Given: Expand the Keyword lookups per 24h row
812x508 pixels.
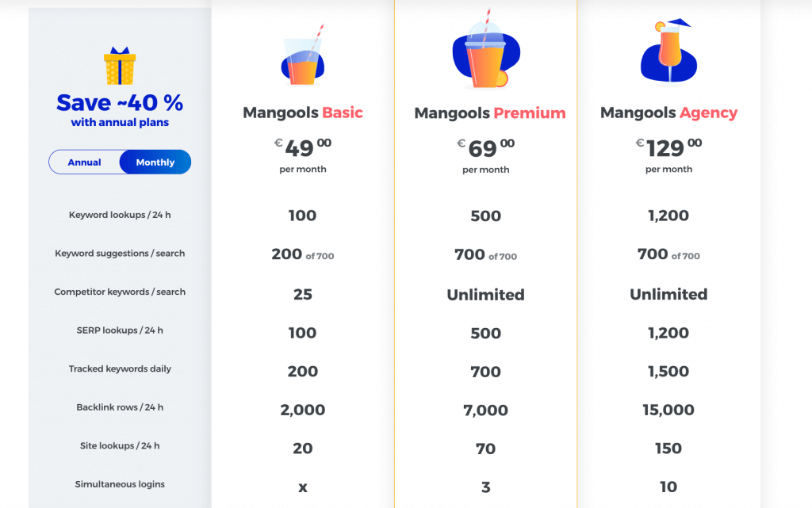Looking at the screenshot, I should [120, 214].
